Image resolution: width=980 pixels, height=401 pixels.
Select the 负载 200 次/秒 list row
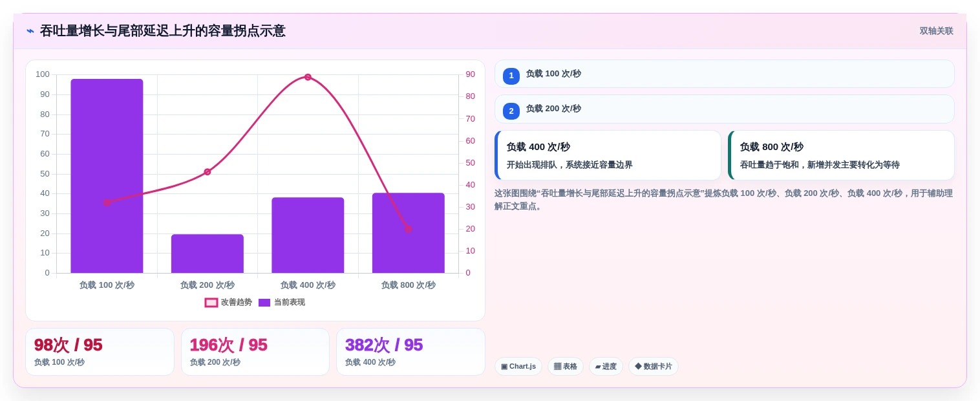coord(724,109)
